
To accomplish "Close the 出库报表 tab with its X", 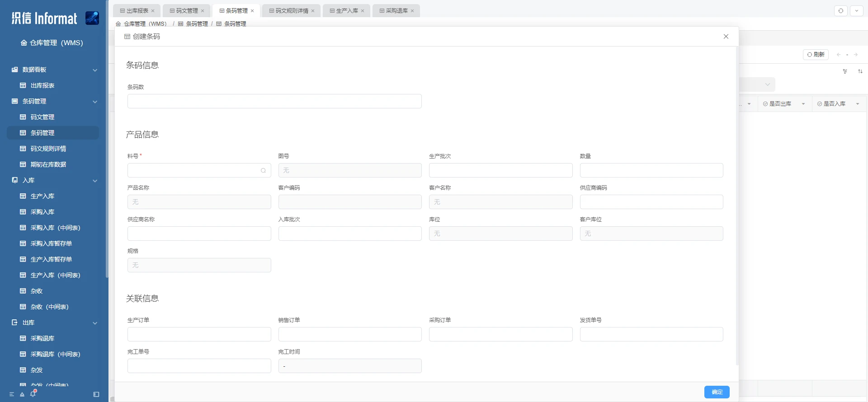I will (153, 11).
